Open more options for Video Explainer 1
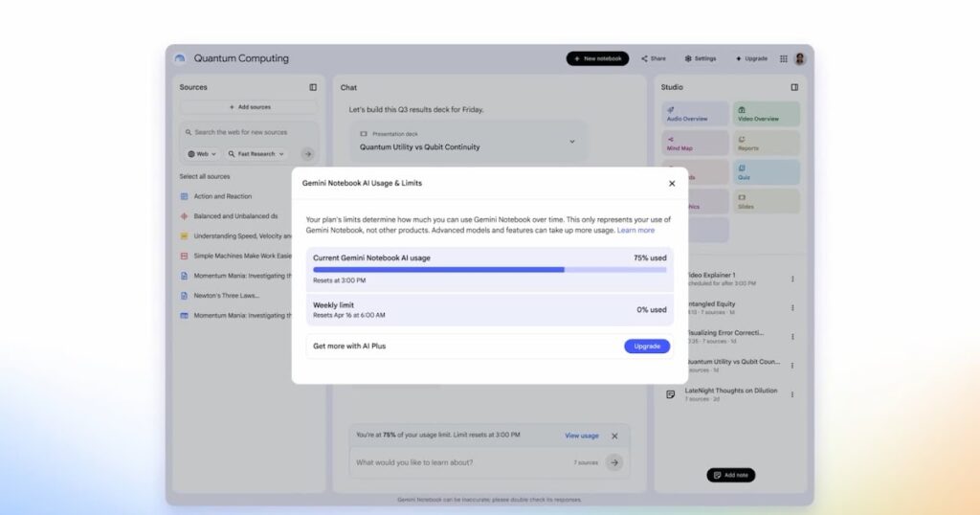This screenshot has width=980, height=515. click(792, 279)
